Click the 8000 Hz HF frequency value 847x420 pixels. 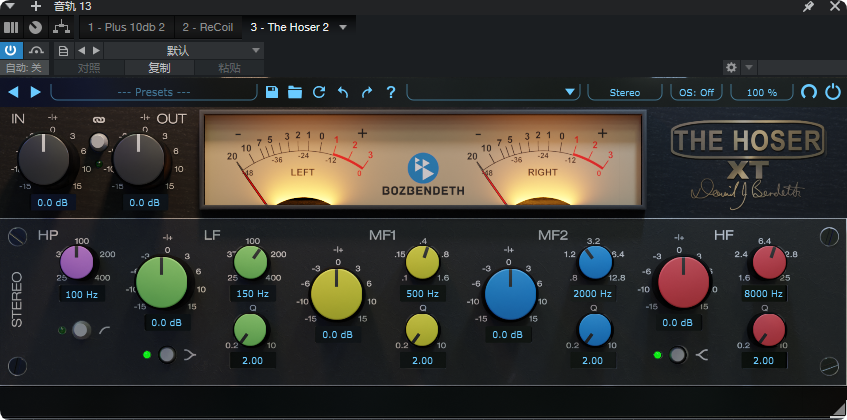pyautogui.click(x=764, y=294)
